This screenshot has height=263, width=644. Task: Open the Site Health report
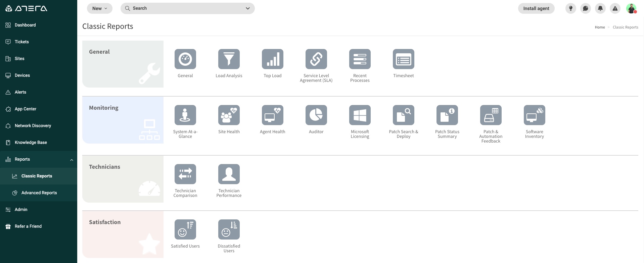coord(229,115)
